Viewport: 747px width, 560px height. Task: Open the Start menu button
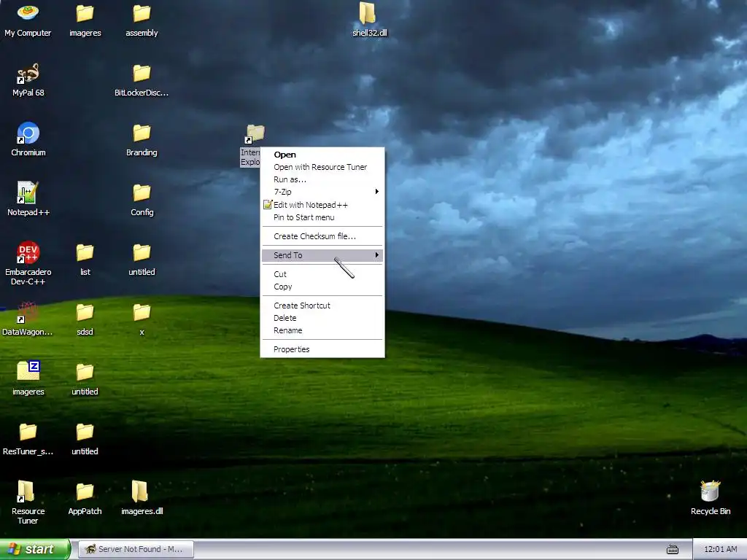(x=34, y=549)
